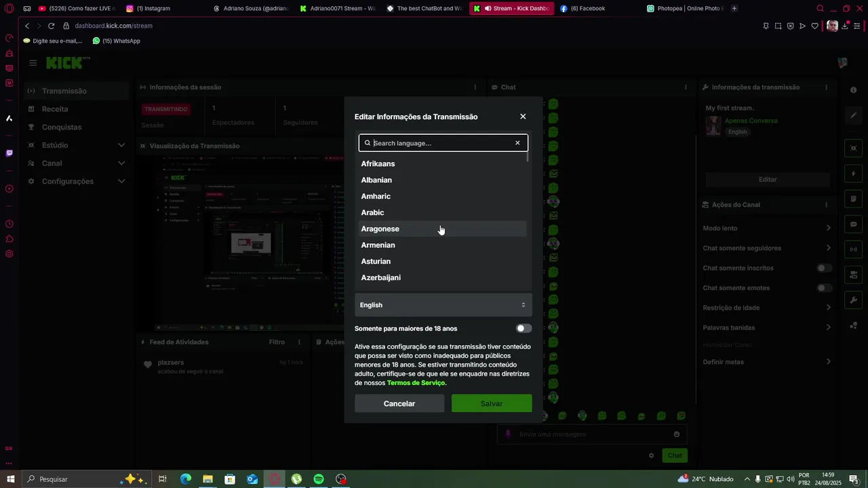Toggle Chat somente inscritos

825,268
